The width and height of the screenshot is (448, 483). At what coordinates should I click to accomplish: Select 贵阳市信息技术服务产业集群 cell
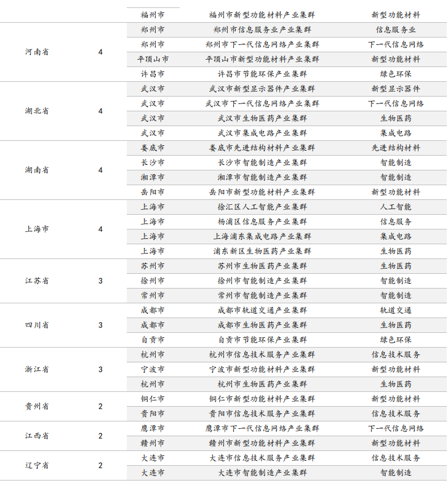tap(262, 413)
